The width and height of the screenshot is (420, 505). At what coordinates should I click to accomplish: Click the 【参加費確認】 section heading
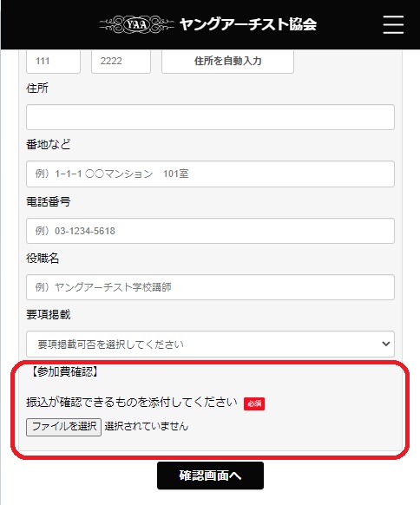coord(65,371)
